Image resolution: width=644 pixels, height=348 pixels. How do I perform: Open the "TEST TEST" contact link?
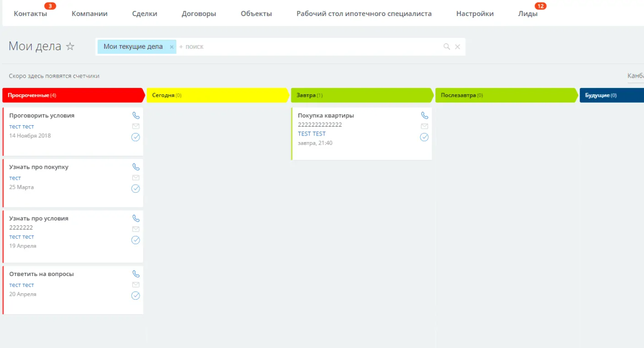coord(311,134)
